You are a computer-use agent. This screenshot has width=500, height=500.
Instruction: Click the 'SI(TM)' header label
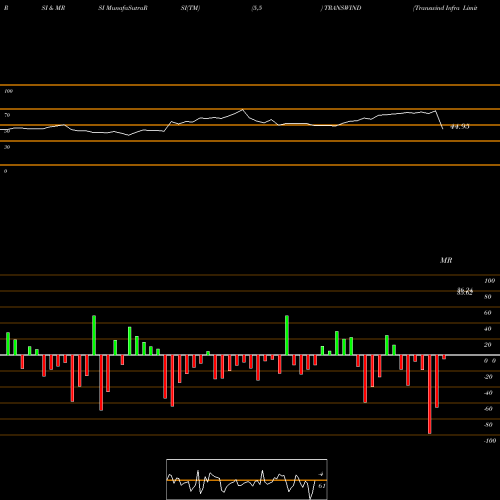coord(190,8)
